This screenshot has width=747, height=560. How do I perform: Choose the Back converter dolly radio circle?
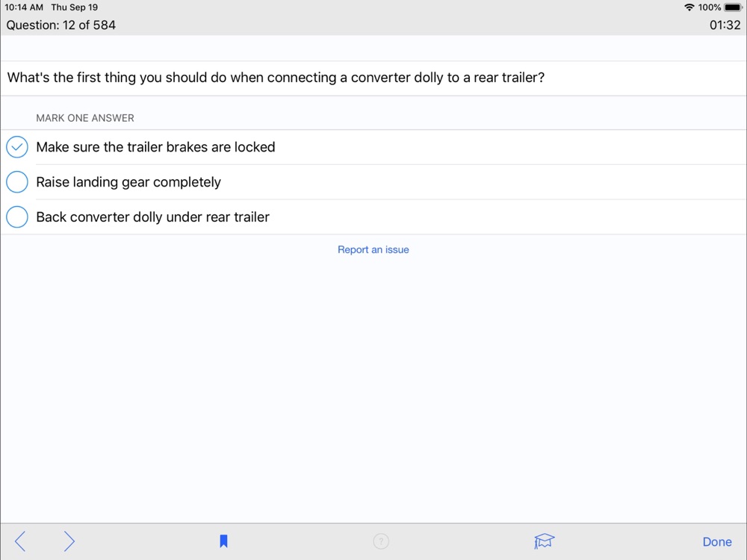click(x=17, y=217)
